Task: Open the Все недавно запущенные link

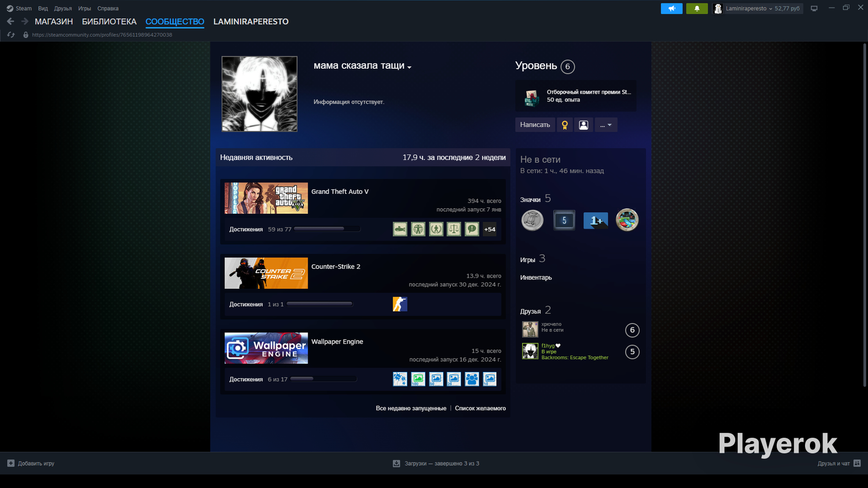Action: coord(411,408)
